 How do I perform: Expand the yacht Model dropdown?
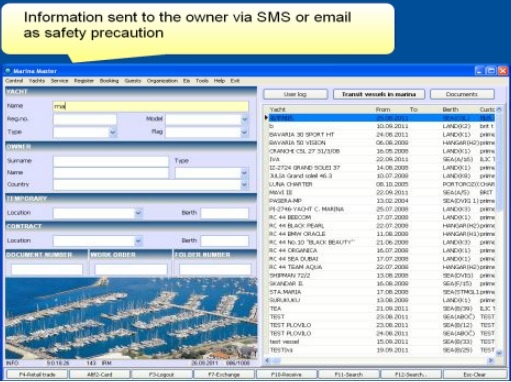[244, 119]
